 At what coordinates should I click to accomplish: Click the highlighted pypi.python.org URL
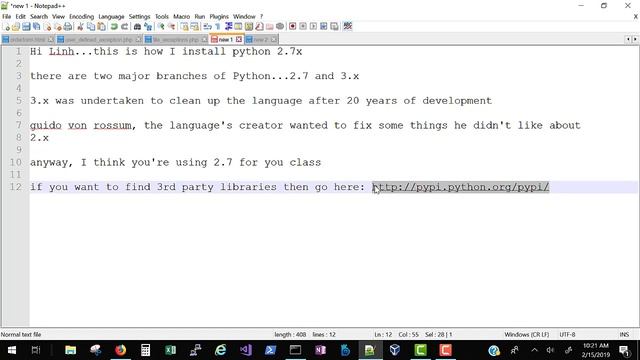461,187
